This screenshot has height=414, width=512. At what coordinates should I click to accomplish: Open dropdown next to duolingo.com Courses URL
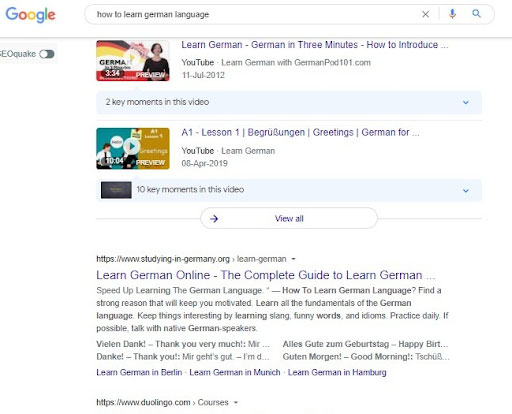coord(236,402)
